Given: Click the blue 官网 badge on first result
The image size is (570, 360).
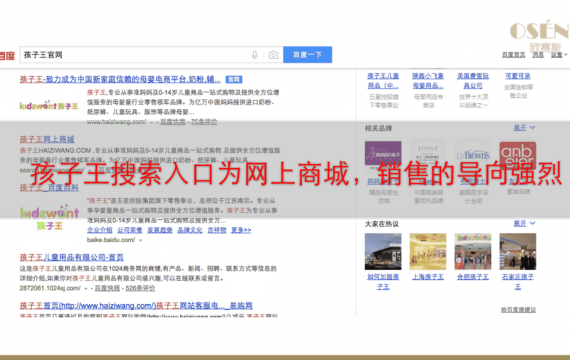Looking at the screenshot, I should [x=234, y=79].
